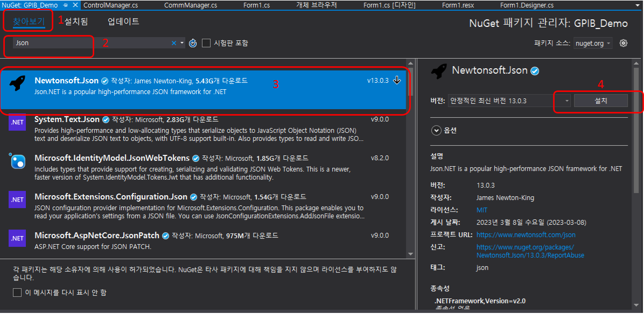Select the System.Text.Json package
Viewport: 644px width, 314px height.
(204, 129)
